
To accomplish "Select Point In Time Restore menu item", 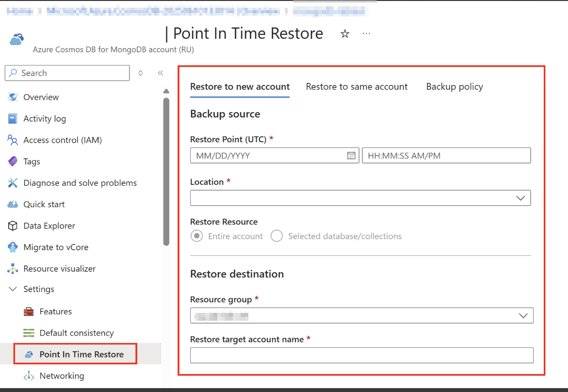I will pyautogui.click(x=81, y=354).
